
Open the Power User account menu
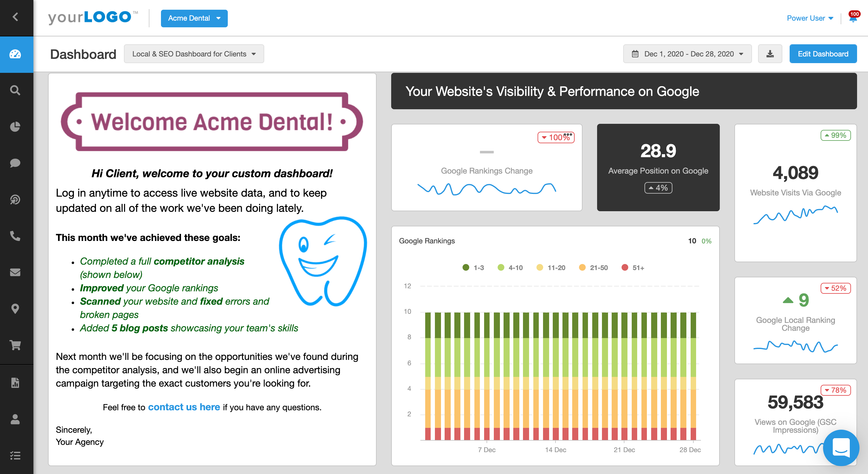(809, 18)
